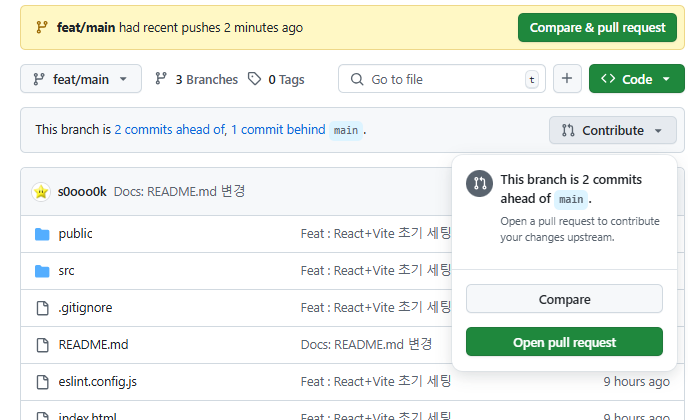The width and height of the screenshot is (688, 420).
Task: Click the main label in Contribute popup
Action: (x=571, y=199)
